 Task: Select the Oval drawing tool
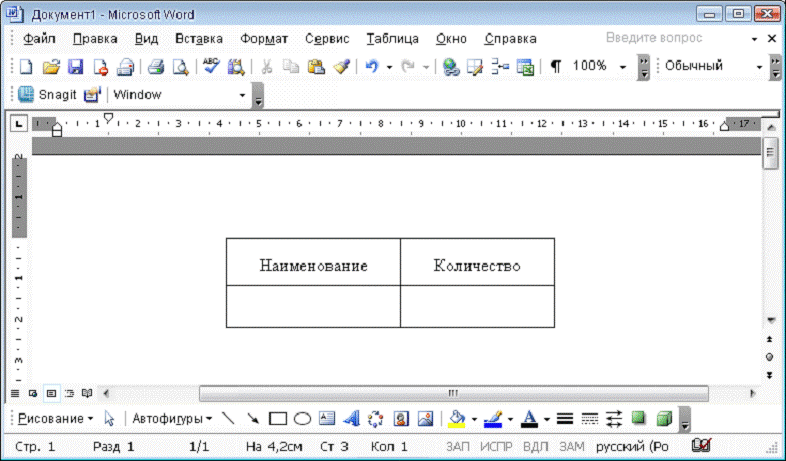click(301, 418)
